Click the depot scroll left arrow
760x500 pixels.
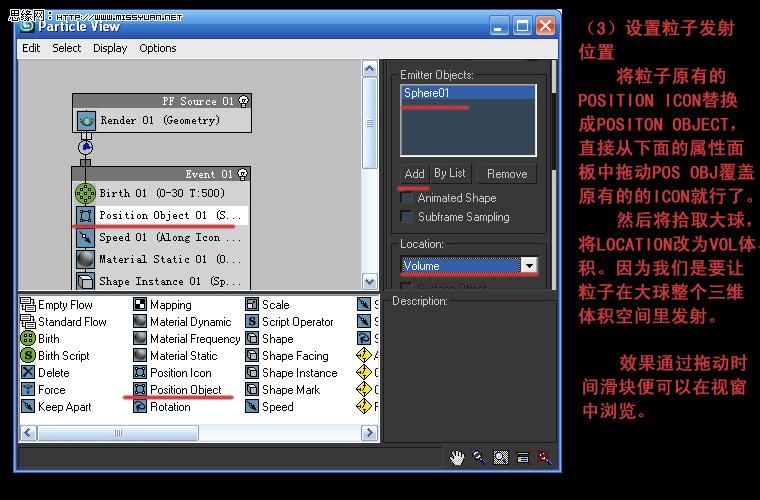[x=28, y=433]
